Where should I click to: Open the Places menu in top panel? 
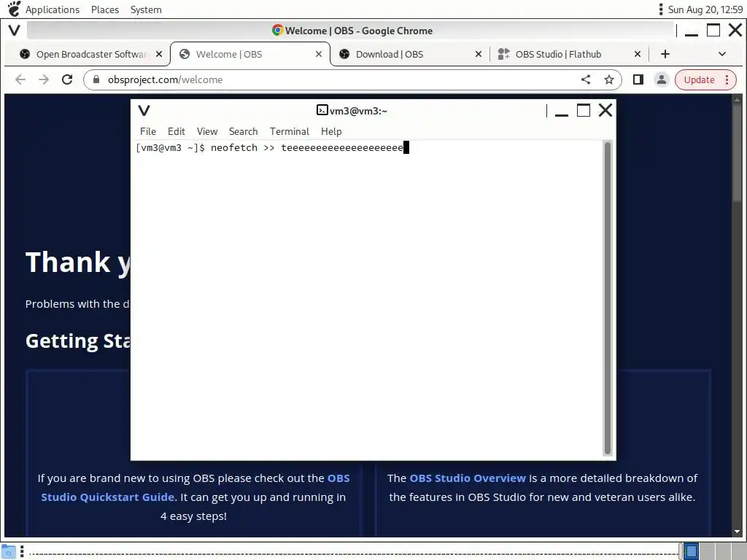[x=105, y=9]
